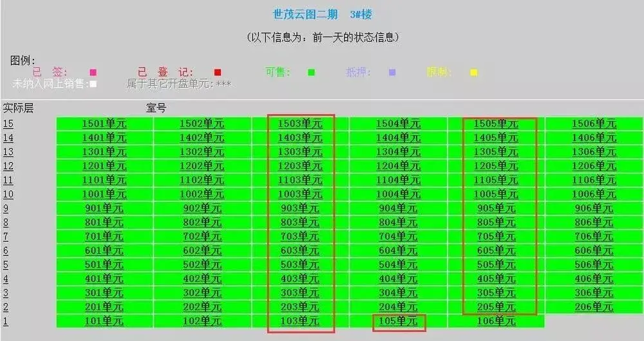Select unit 205单元
The image size is (644, 341).
(x=496, y=307)
